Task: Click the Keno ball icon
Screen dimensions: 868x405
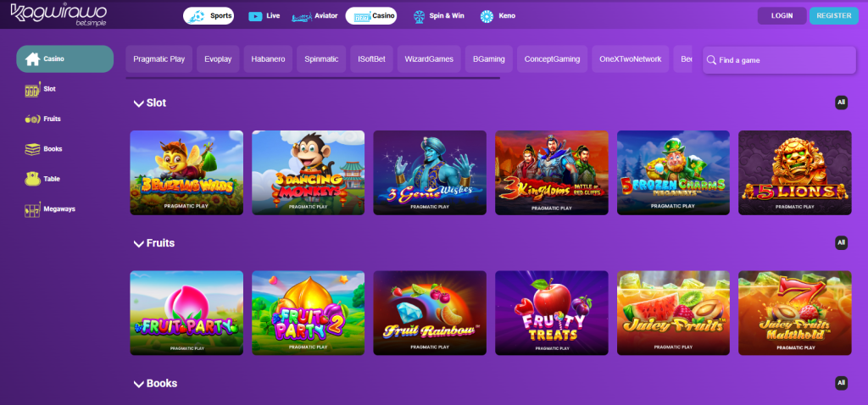Action: [487, 17]
